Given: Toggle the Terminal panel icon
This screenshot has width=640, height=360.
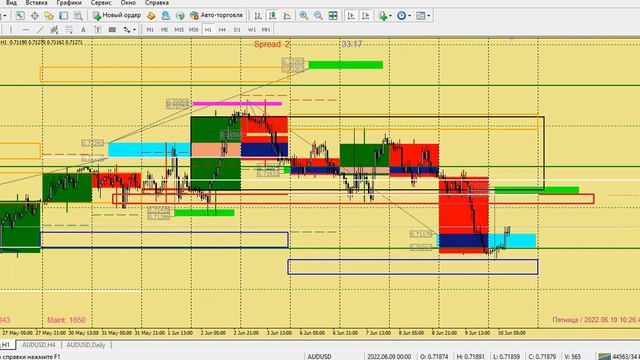Looking at the screenshot, I should click(x=63, y=16).
